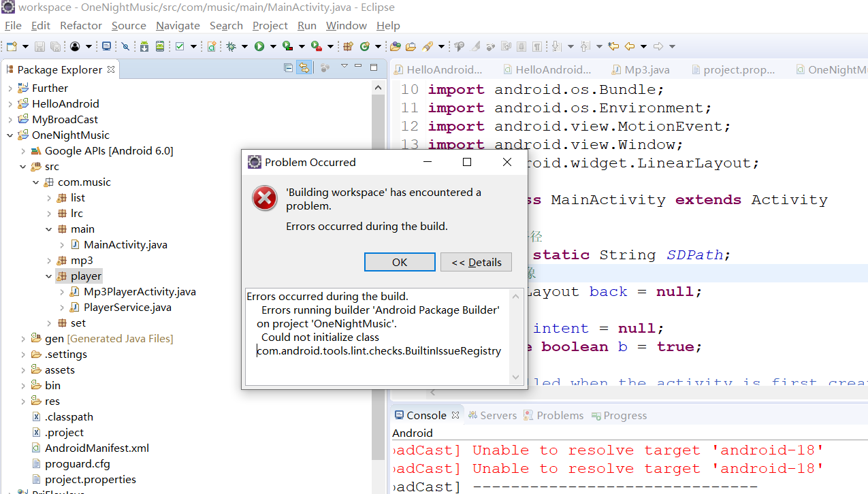Open the Run button dropdown arrow
Viewport: 868px width, 494px height.
pos(272,46)
